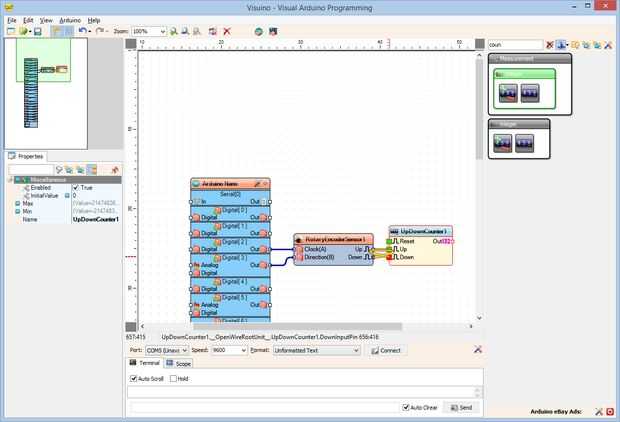This screenshot has width=620, height=422.
Task: Click the crossed tools icon beside Arduino eBay Ads
Action: pos(599,412)
